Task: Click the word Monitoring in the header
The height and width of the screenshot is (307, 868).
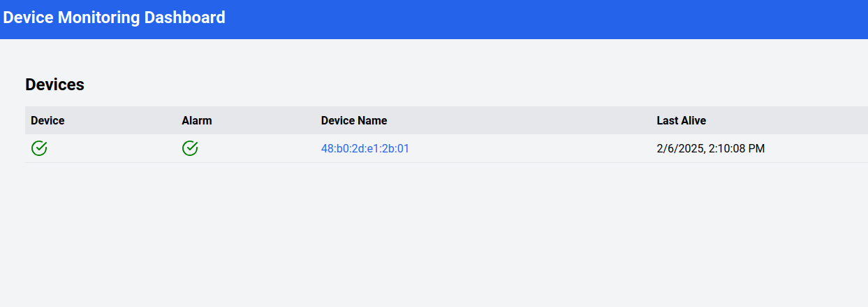Action: 98,17
